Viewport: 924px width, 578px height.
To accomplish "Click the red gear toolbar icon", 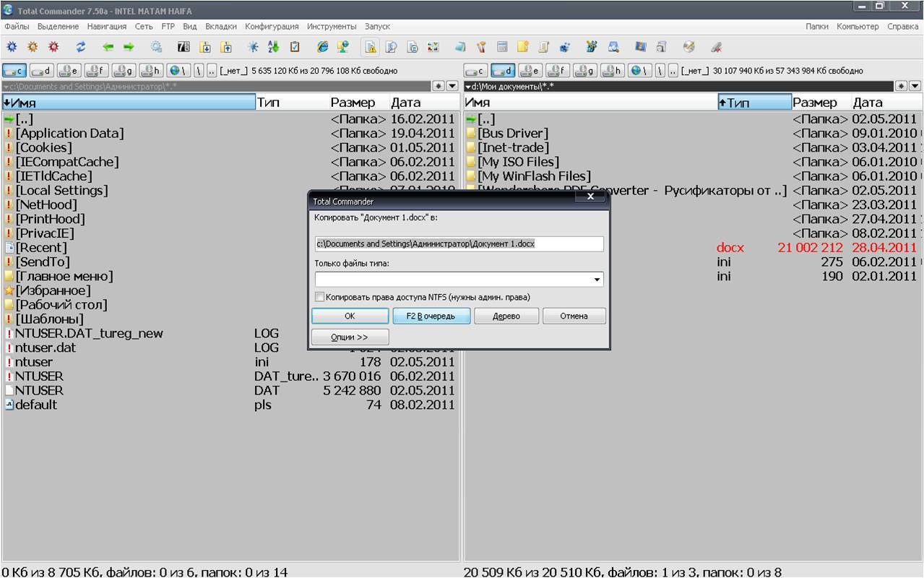I will [53, 47].
